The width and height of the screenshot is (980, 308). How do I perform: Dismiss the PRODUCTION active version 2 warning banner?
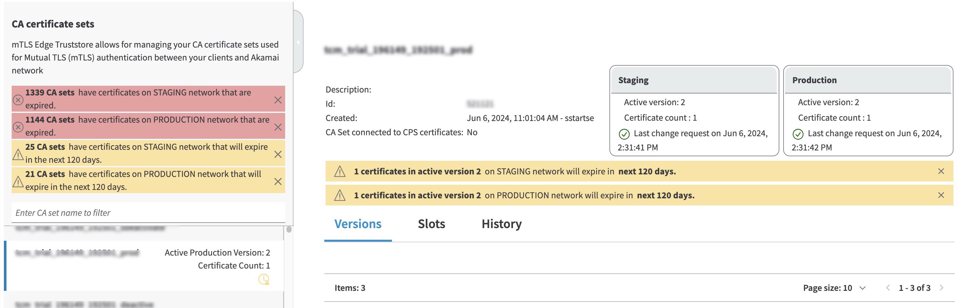point(941,195)
